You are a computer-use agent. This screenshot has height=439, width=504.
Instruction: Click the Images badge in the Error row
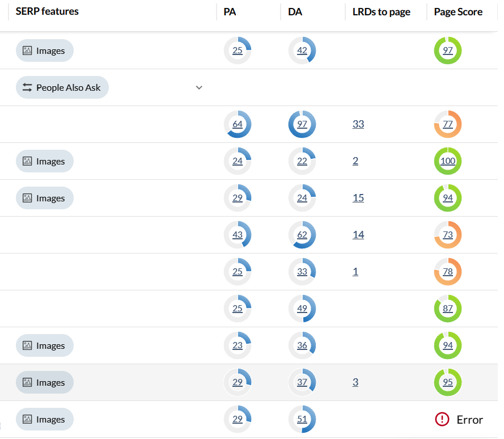45,420
